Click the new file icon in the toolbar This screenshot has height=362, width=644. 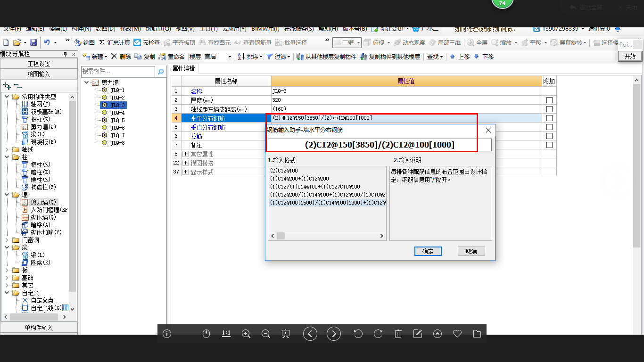coord(6,42)
